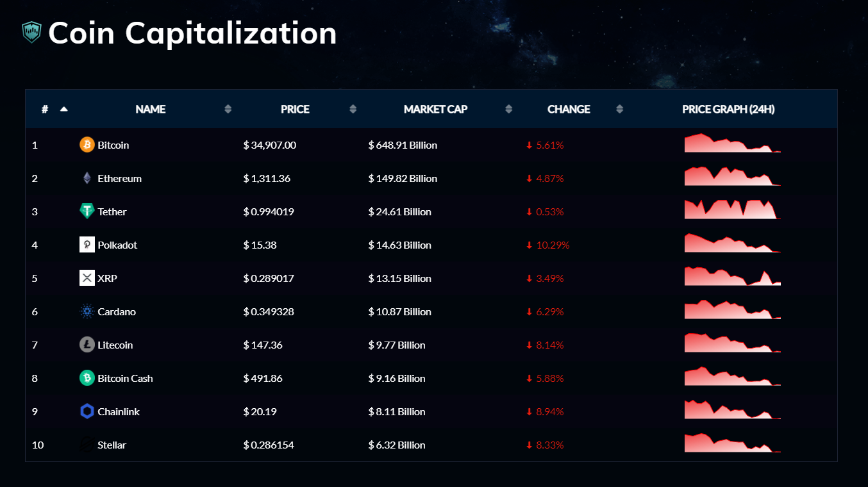Open the Stellar coin name link
The width and height of the screenshot is (868, 487).
[x=112, y=445]
